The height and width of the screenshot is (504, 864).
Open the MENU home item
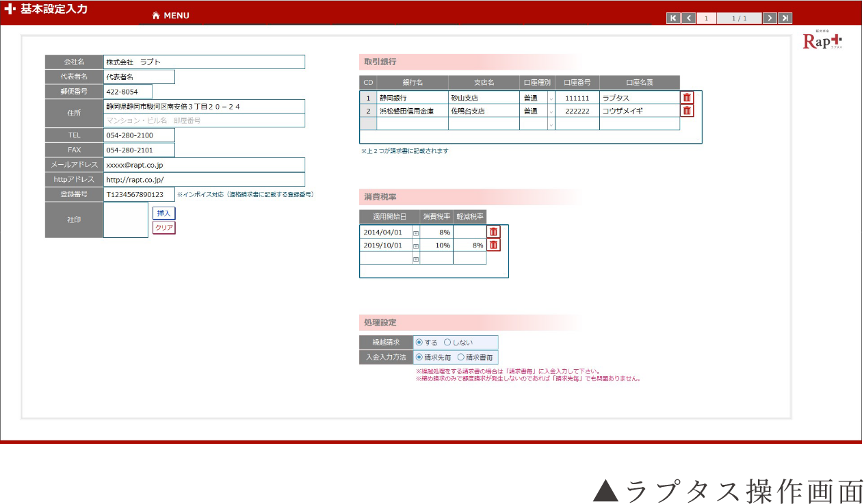tap(171, 16)
